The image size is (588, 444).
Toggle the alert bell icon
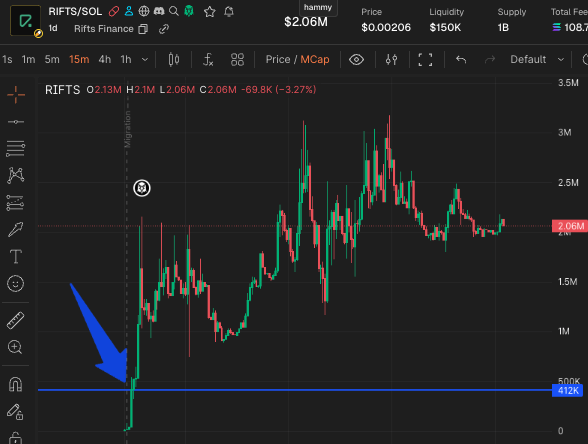coord(229,12)
